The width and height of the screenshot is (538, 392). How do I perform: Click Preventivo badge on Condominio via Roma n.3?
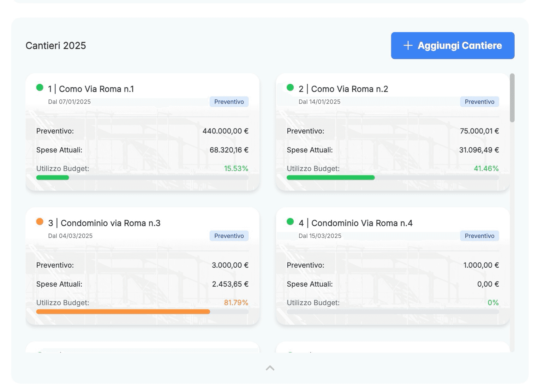pos(229,236)
